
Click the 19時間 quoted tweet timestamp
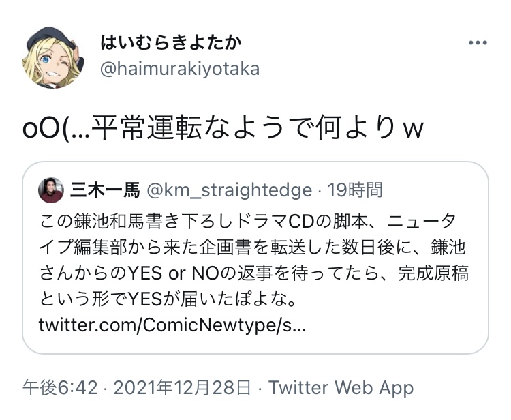point(354,190)
